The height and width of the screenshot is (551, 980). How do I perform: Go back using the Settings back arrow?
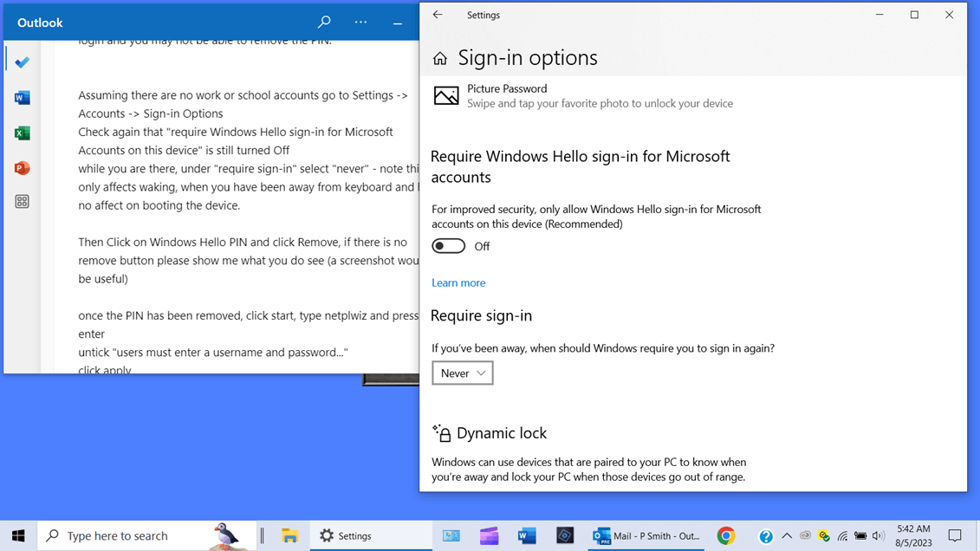[438, 15]
